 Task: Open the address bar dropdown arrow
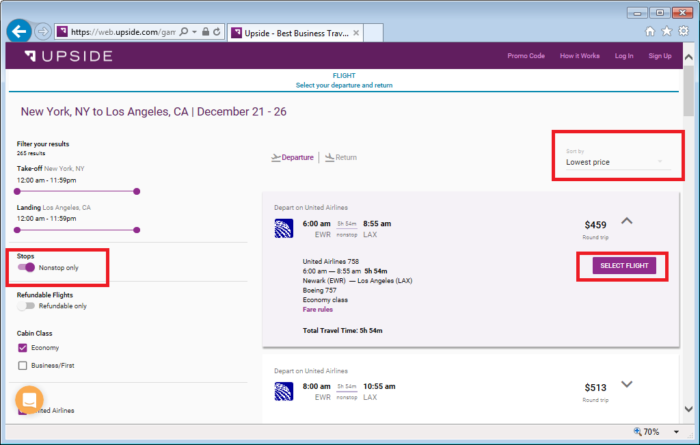(x=194, y=32)
